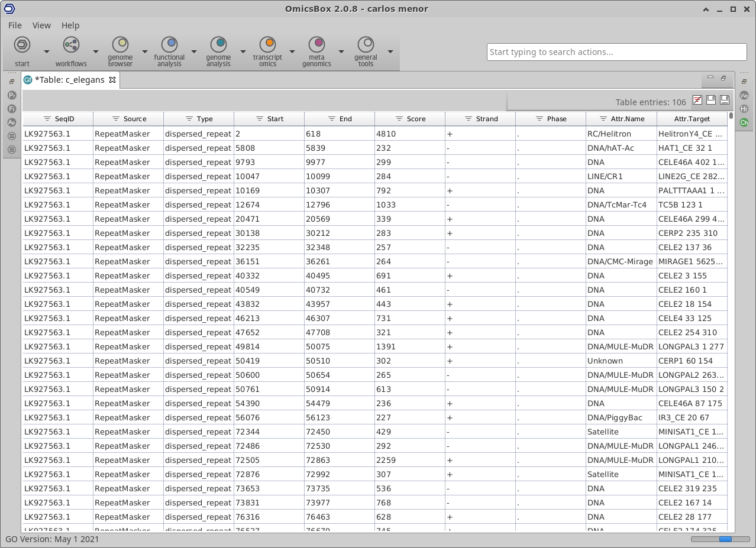Image resolution: width=756 pixels, height=548 pixels.
Task: Select the transcriptomics toolbar icon
Action: click(268, 46)
